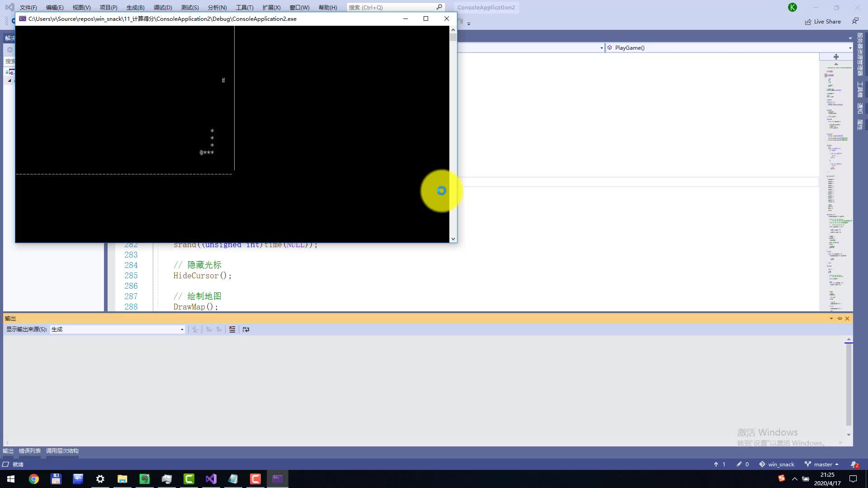
Task: Start a Live Share session
Action: point(823,22)
